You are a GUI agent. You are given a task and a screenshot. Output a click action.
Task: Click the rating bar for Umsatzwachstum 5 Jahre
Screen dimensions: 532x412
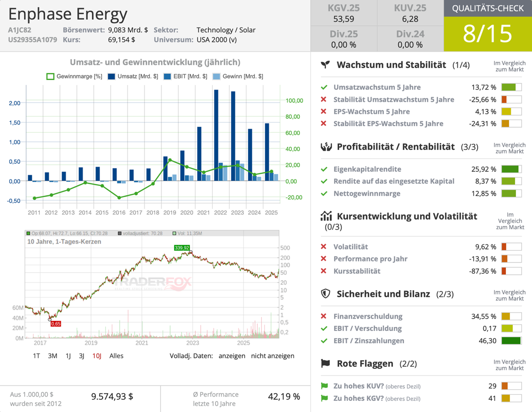point(511,87)
